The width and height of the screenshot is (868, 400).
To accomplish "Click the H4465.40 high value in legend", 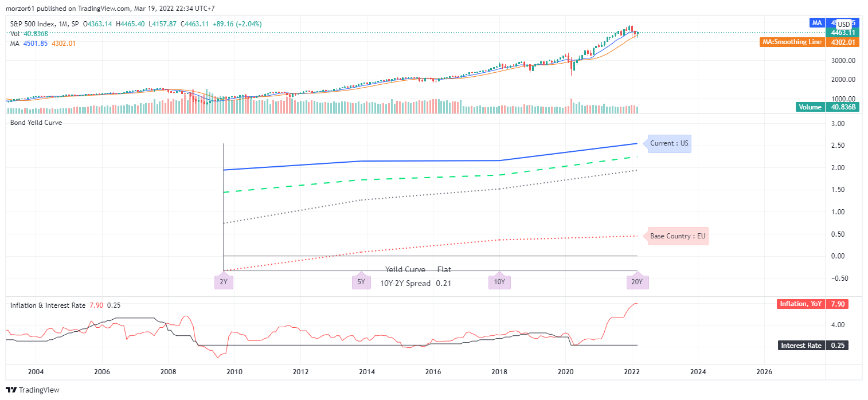I will [x=131, y=24].
